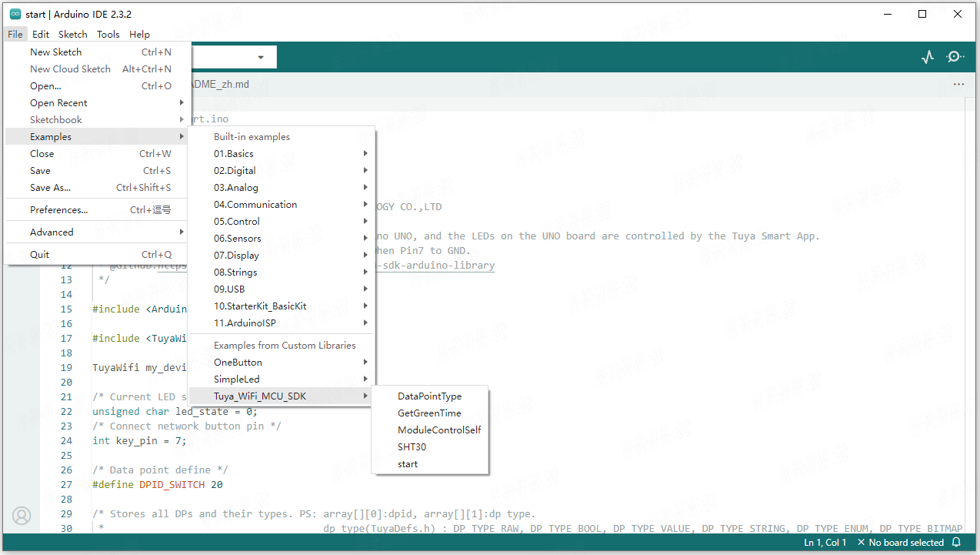
Task: Open the Tools menu
Action: point(108,34)
